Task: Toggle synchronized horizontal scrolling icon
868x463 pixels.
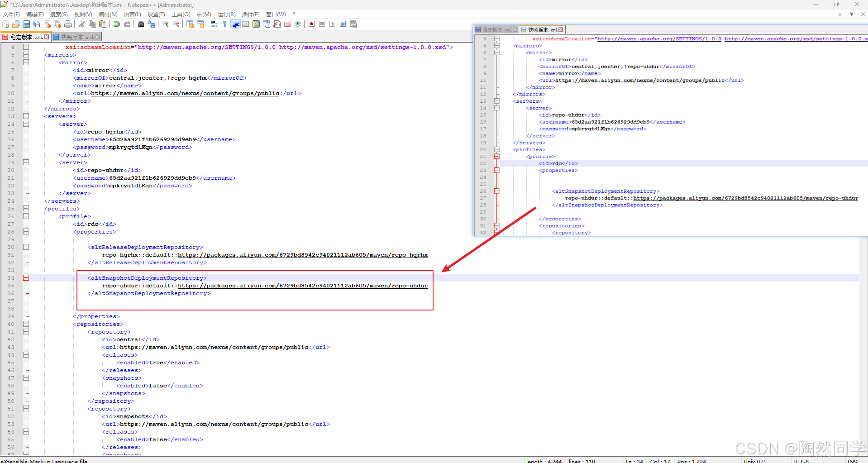Action: pyautogui.click(x=200, y=24)
